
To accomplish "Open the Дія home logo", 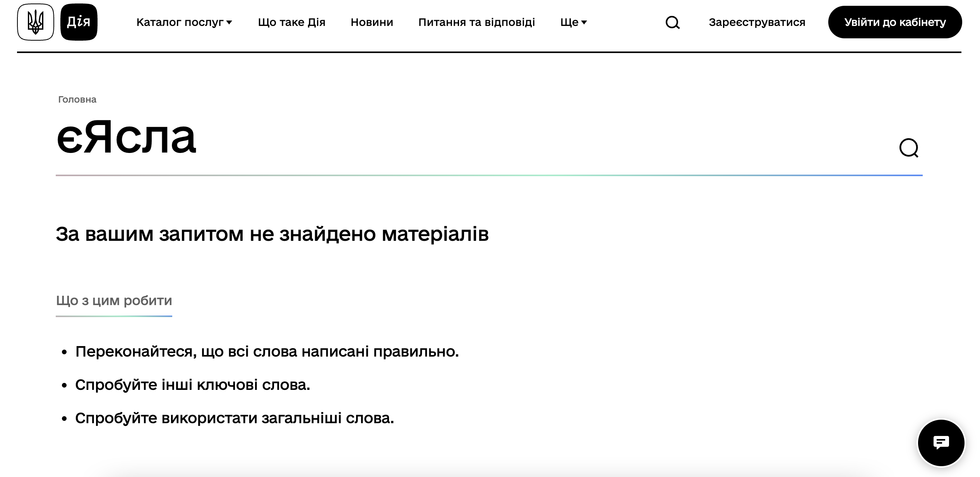I will 79,22.
